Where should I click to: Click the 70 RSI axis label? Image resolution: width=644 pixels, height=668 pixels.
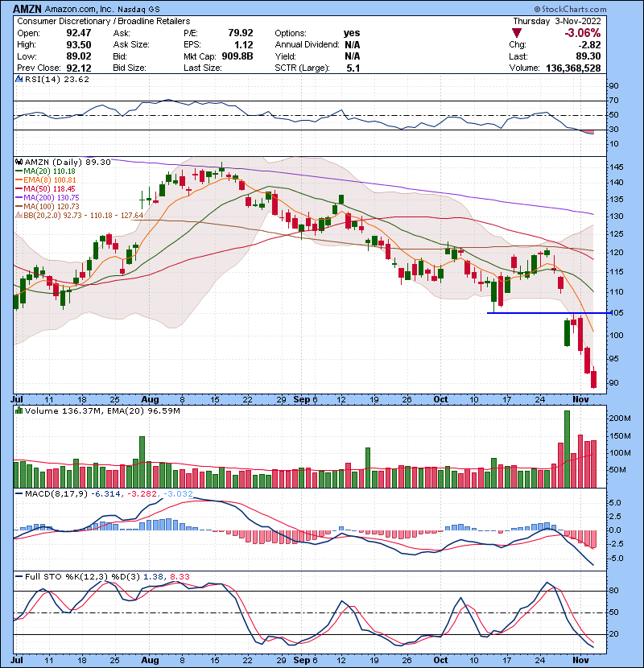point(613,101)
